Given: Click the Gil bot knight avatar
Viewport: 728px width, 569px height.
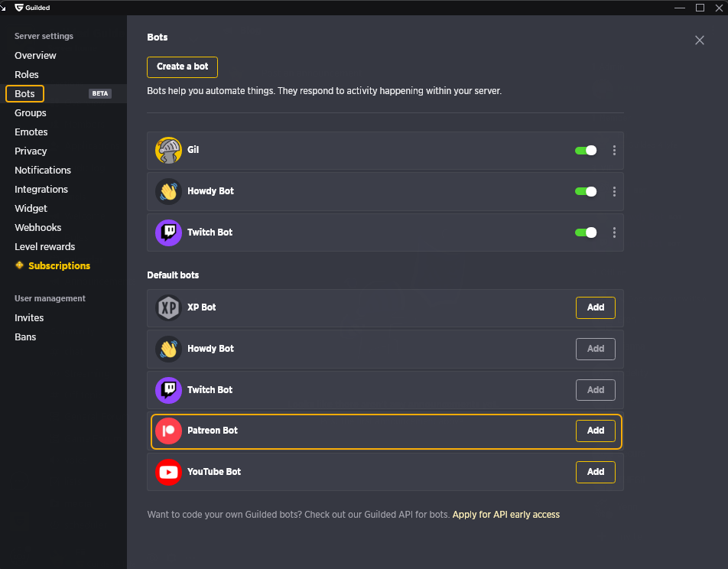Looking at the screenshot, I should tap(168, 150).
